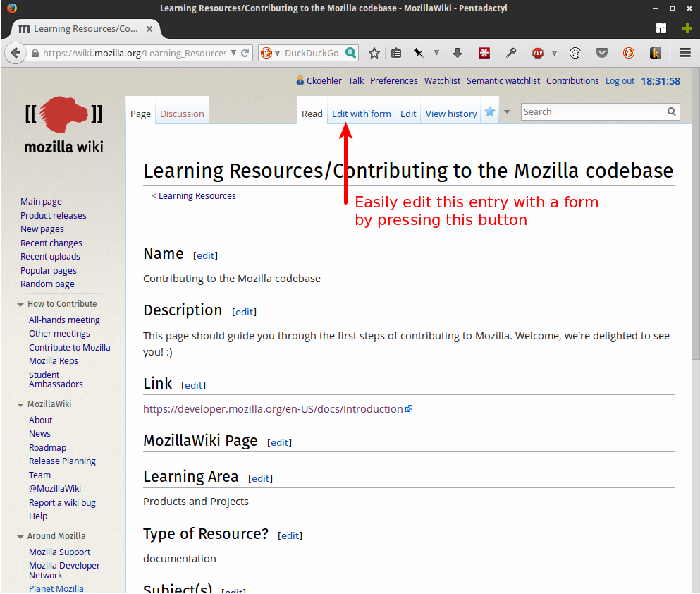The image size is (700, 594).
Task: Click the edit link next to Description
Action: [244, 312]
